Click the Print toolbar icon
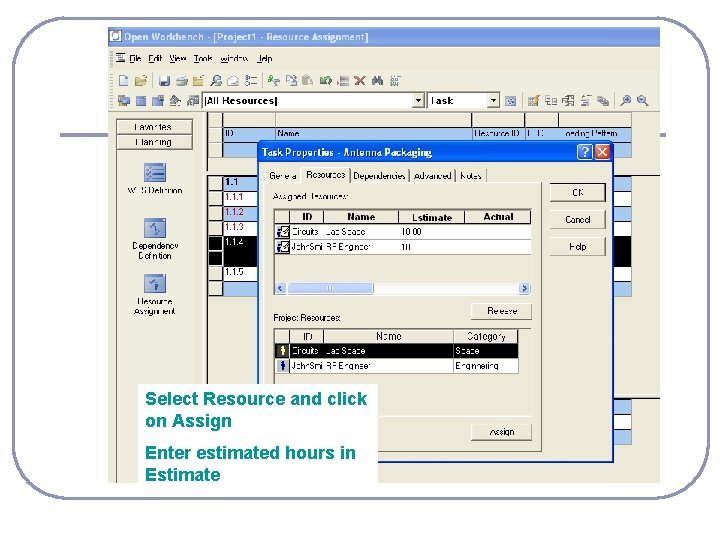 coord(181,81)
